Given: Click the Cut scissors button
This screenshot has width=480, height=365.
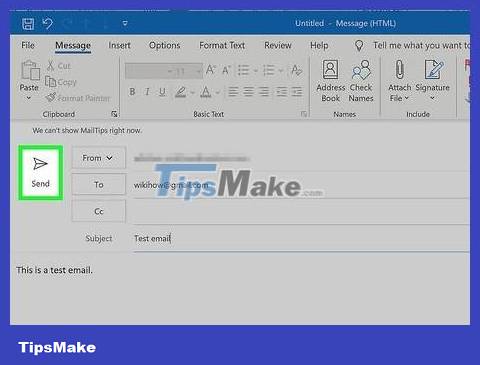Looking at the screenshot, I should click(x=58, y=66).
